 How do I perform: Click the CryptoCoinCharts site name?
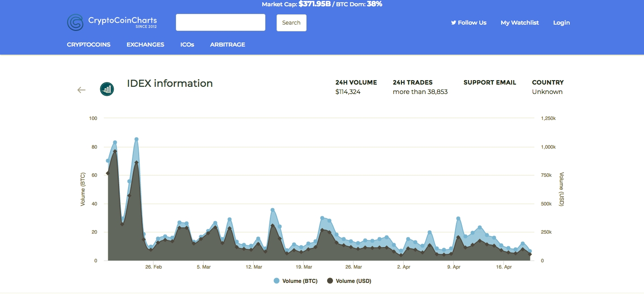click(123, 21)
